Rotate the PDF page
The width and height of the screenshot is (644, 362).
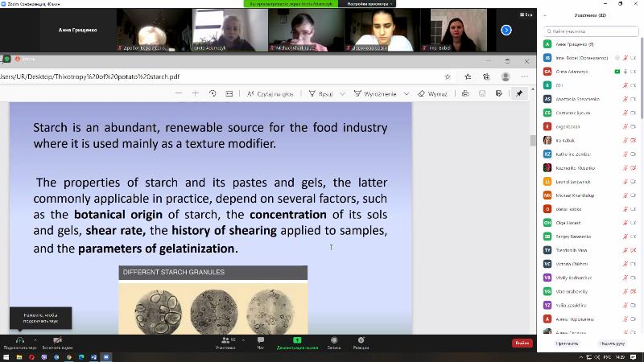point(213,93)
